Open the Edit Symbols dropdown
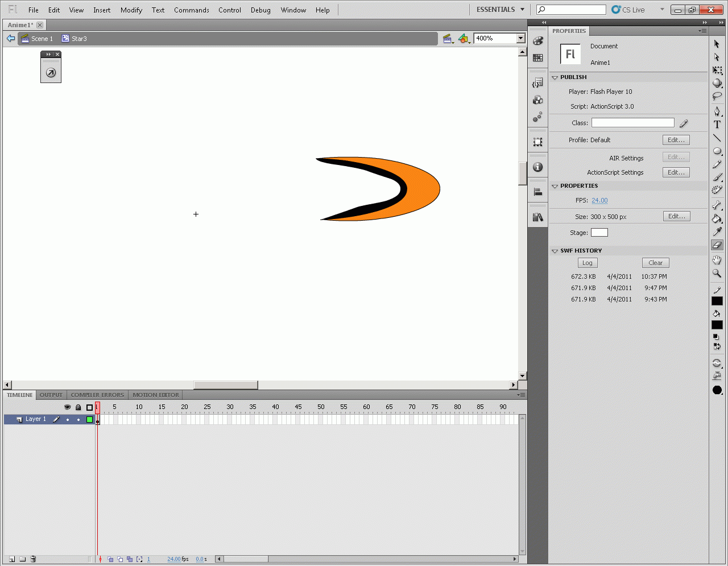The width and height of the screenshot is (728, 566). [464, 39]
